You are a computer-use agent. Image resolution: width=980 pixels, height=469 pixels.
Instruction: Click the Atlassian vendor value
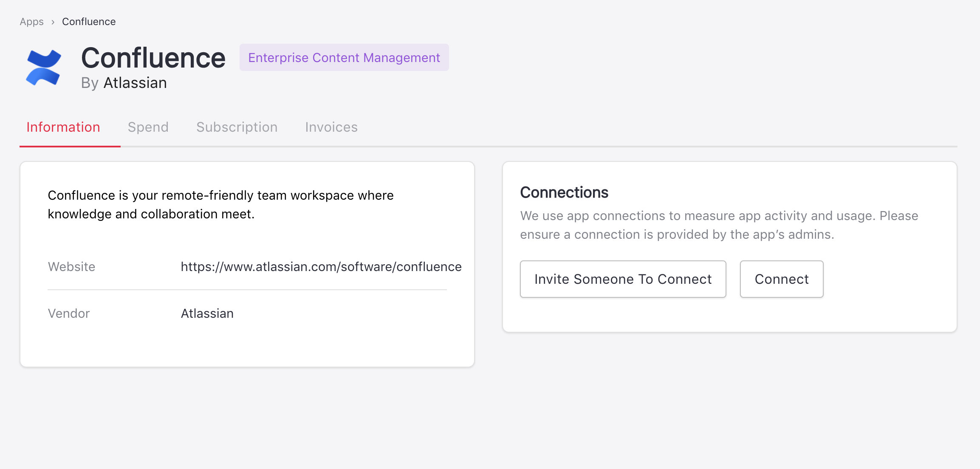point(207,314)
